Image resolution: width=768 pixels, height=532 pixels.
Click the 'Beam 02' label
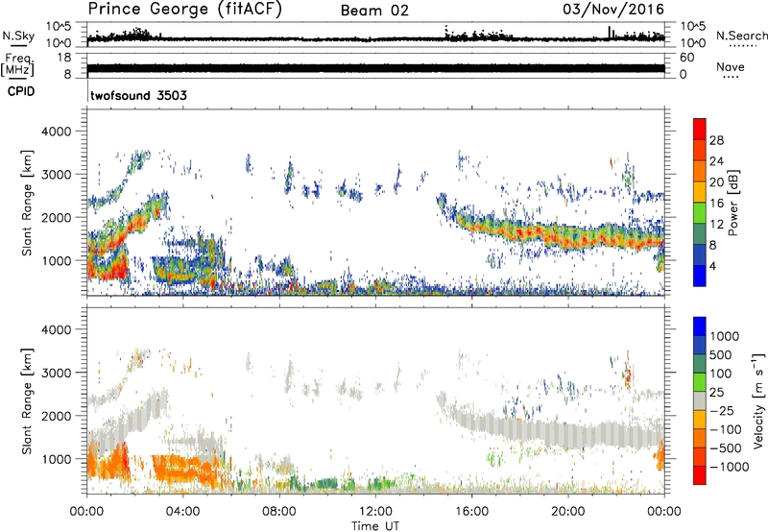point(374,11)
